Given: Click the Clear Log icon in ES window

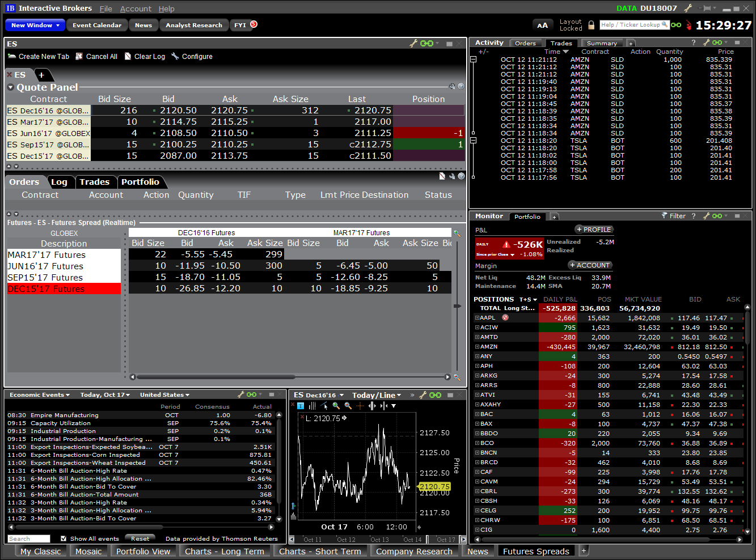Looking at the screenshot, I should (127, 56).
